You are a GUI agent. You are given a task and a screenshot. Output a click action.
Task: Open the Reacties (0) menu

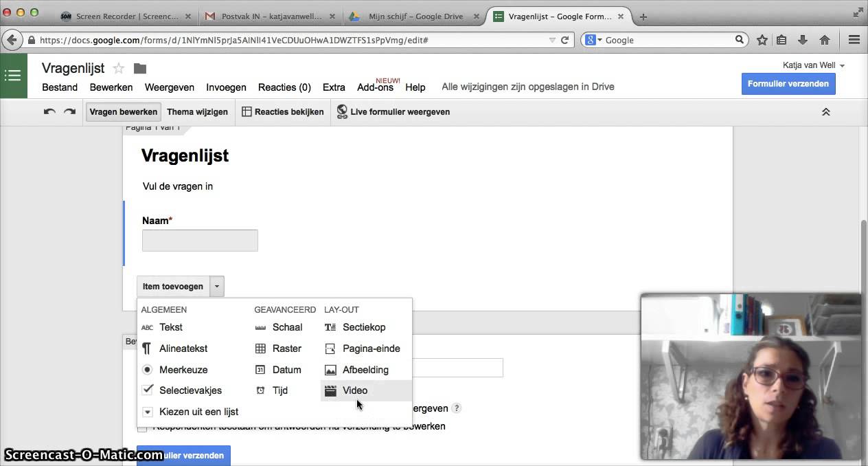click(x=284, y=87)
